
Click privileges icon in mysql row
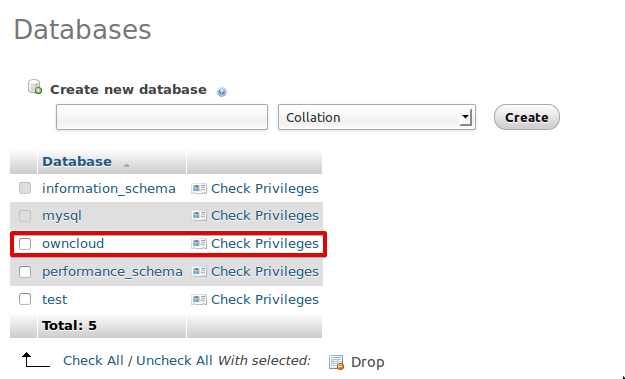[199, 216]
